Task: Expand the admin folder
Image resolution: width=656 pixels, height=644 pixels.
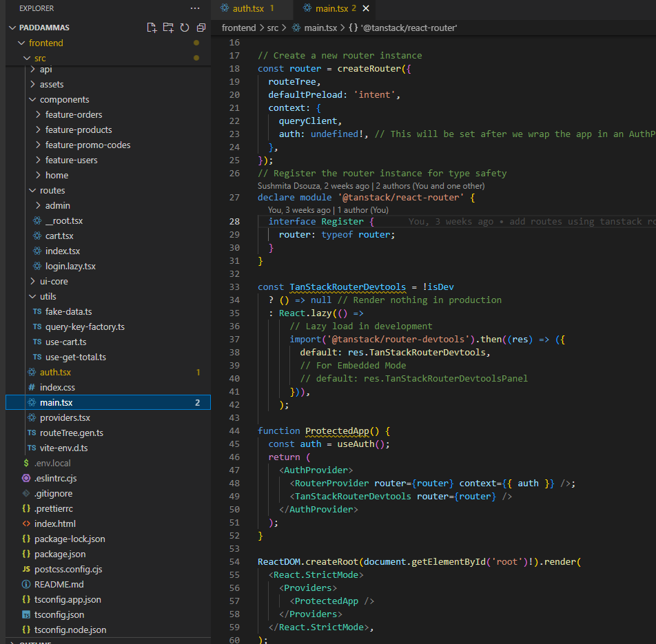Action: pyautogui.click(x=38, y=205)
